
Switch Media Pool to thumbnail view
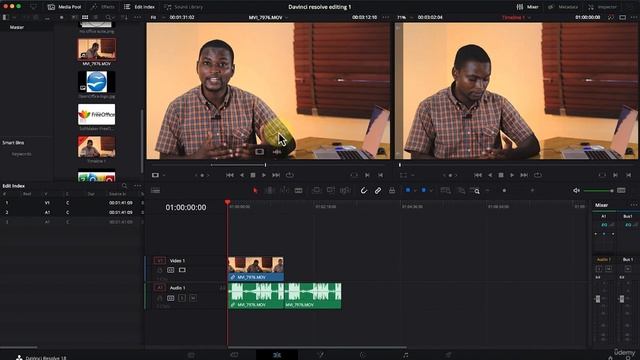click(x=85, y=18)
